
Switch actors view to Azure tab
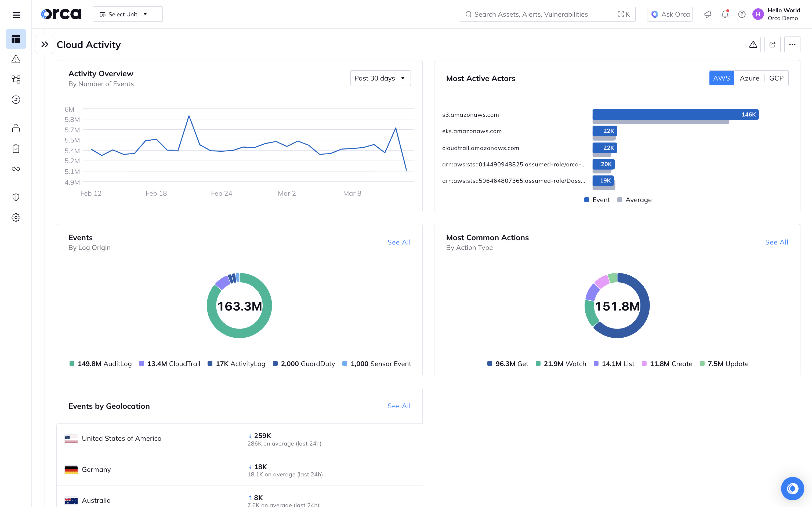(x=749, y=78)
